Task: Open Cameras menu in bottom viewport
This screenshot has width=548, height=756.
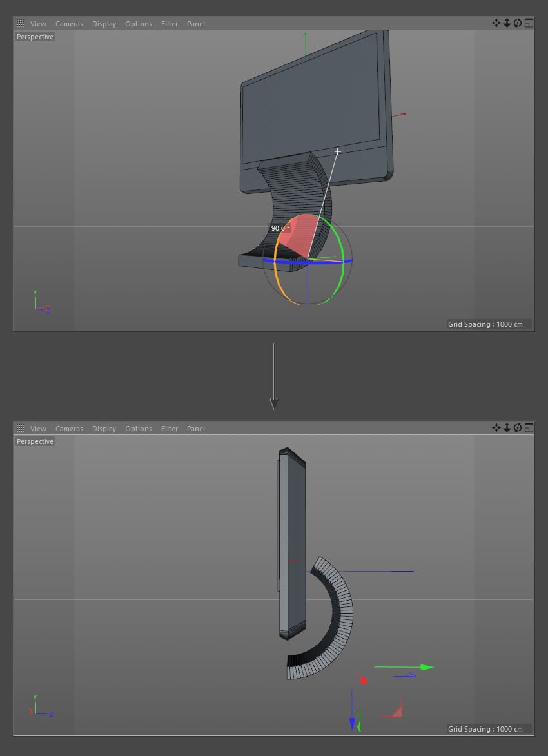Action: coord(69,428)
